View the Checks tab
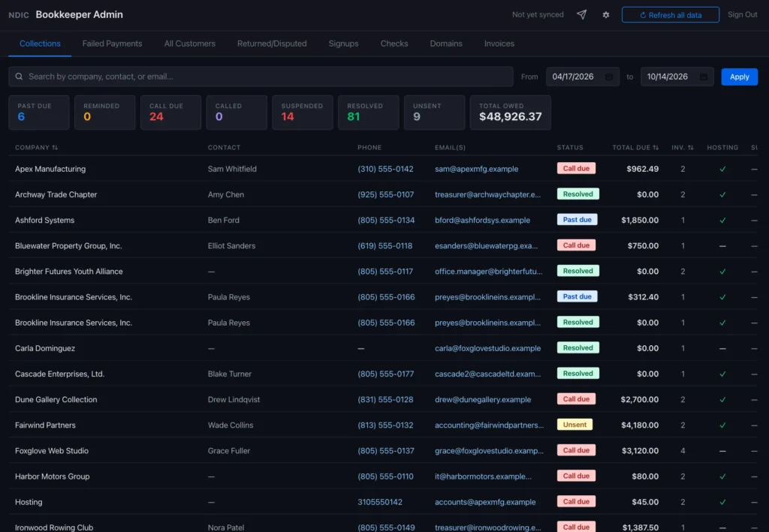 (x=394, y=44)
